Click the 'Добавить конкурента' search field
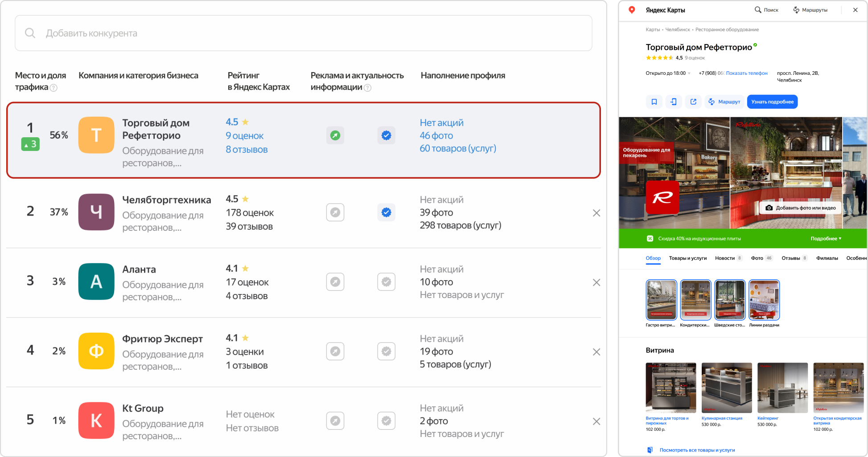 pyautogui.click(x=303, y=33)
